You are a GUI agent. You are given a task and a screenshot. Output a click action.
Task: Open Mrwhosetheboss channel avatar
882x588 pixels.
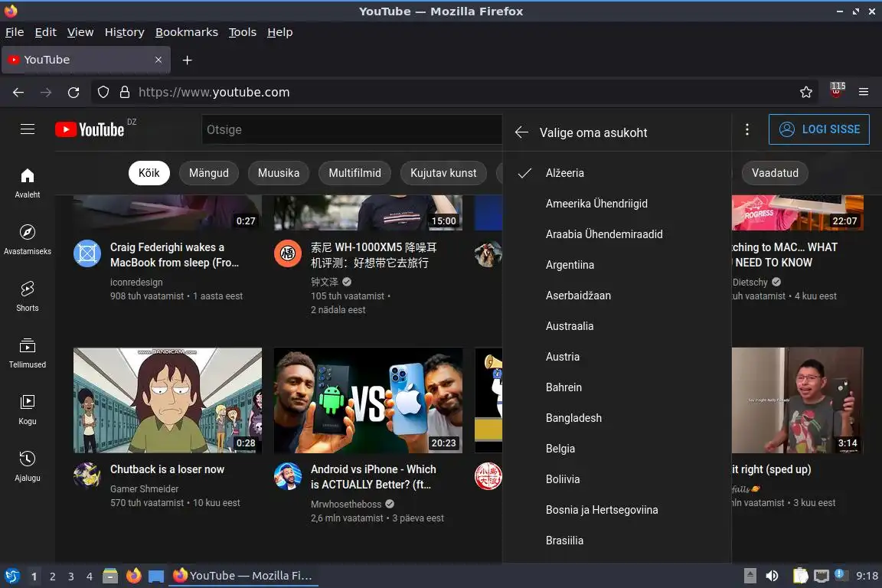coord(287,476)
